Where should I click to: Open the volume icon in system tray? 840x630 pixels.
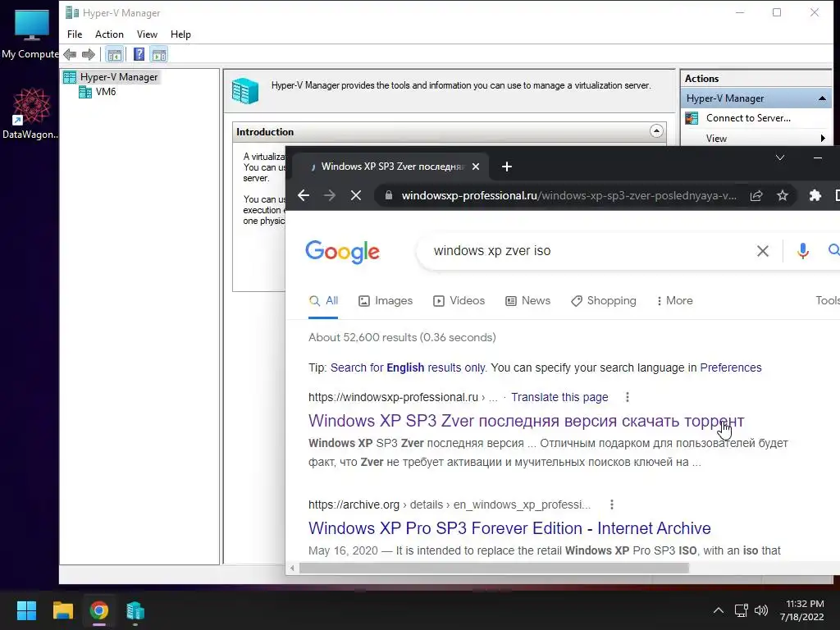[x=760, y=610]
